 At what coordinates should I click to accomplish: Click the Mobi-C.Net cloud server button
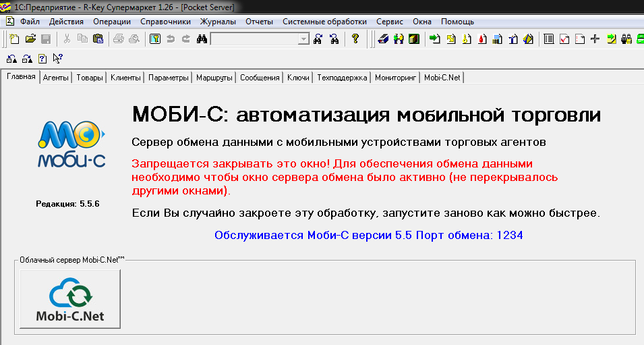tap(70, 299)
